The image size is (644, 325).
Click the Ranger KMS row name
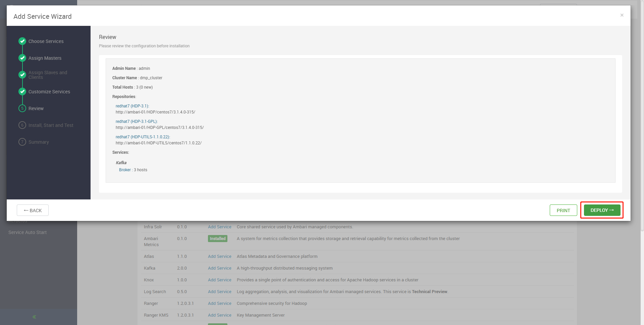pos(156,315)
